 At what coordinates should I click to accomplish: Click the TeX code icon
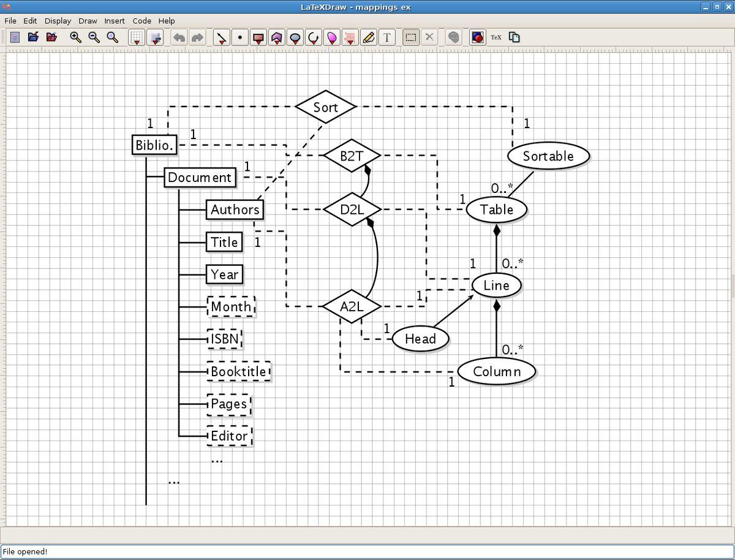(x=496, y=37)
